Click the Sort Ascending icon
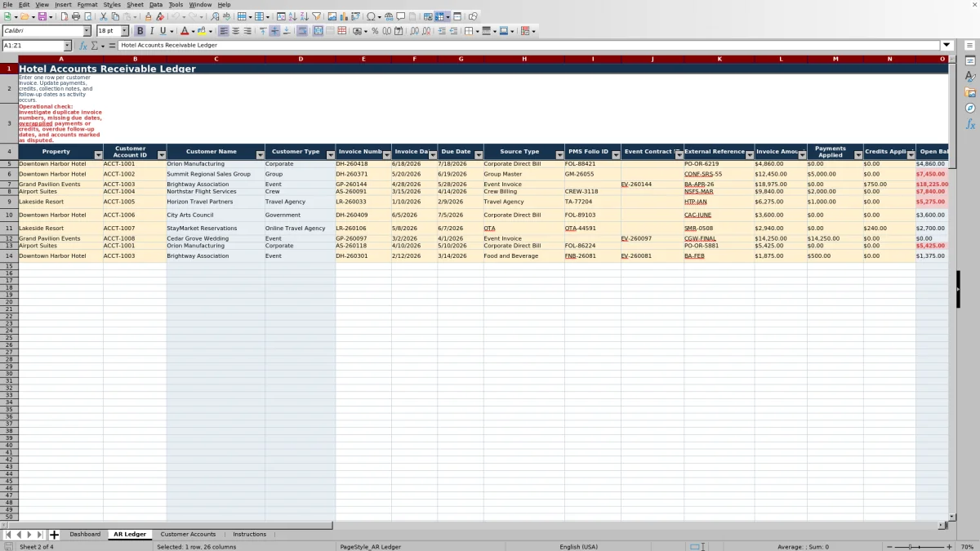This screenshot has width=980, height=551. click(292, 16)
